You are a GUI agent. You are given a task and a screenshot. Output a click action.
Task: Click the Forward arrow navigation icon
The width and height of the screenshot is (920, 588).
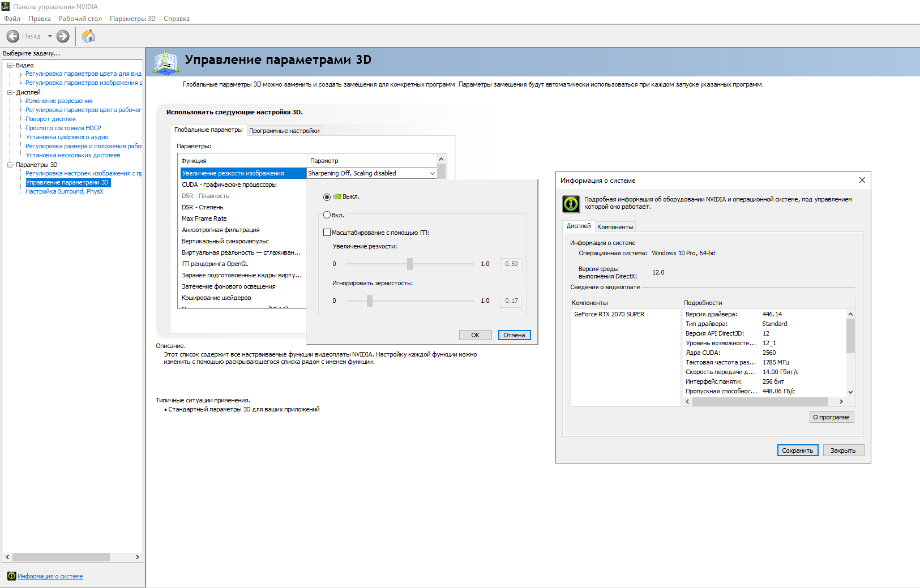pyautogui.click(x=63, y=36)
